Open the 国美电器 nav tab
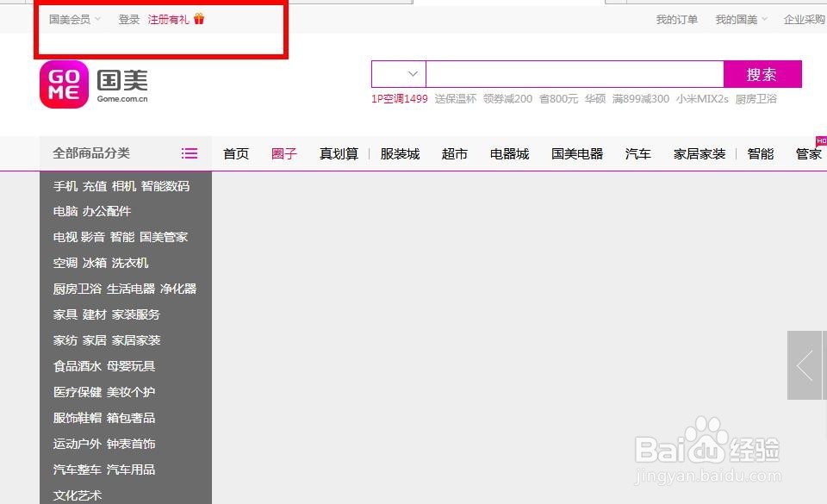The image size is (827, 504). (x=577, y=154)
